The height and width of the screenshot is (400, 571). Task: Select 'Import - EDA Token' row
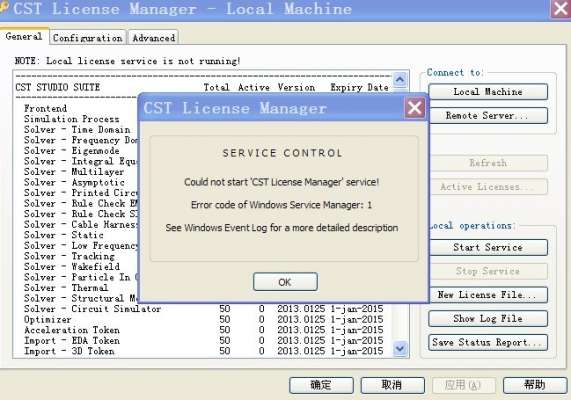point(204,341)
